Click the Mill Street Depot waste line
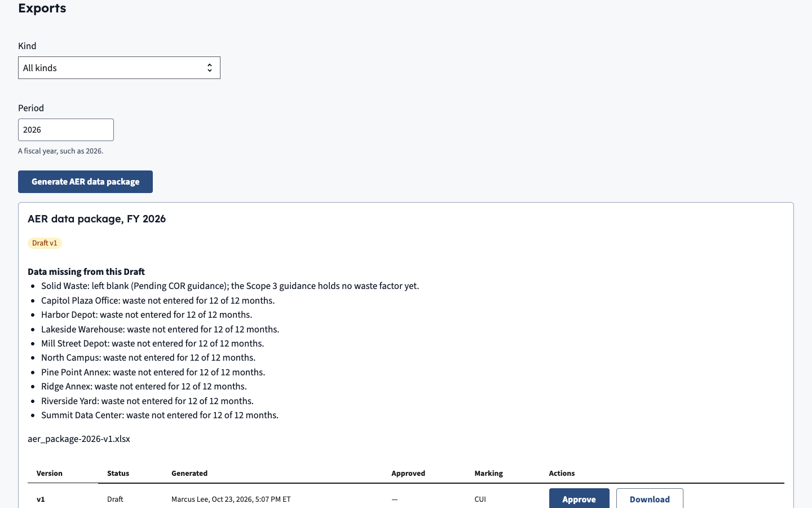 152,343
